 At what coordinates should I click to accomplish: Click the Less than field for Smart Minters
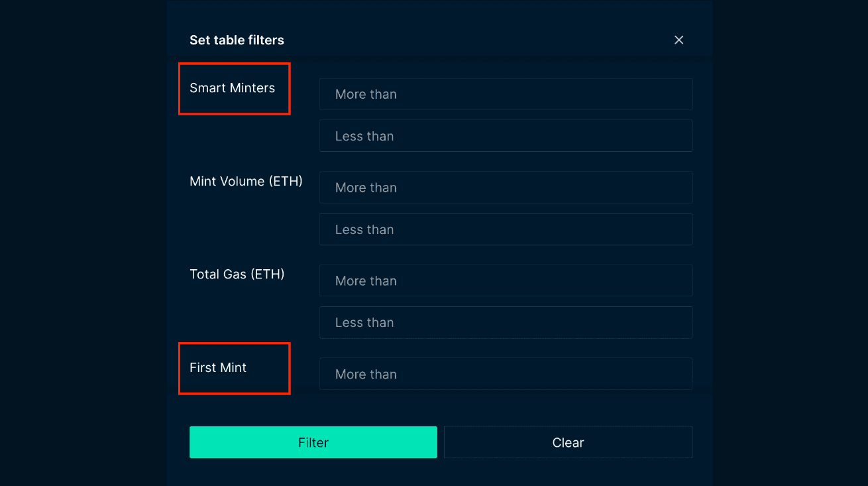(x=506, y=135)
